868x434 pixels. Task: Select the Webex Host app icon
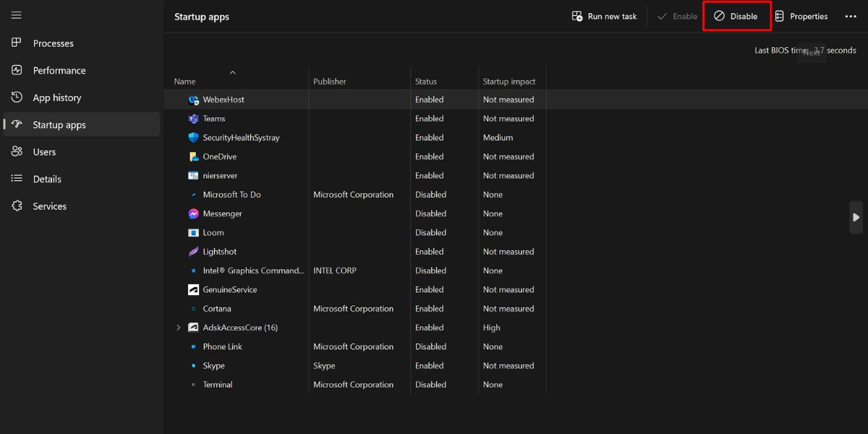[x=192, y=99]
